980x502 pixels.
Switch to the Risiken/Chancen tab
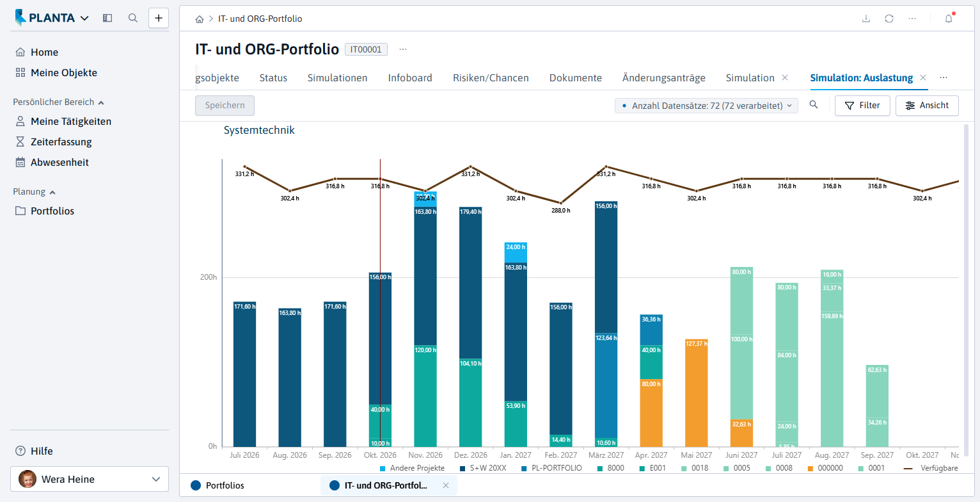(491, 78)
